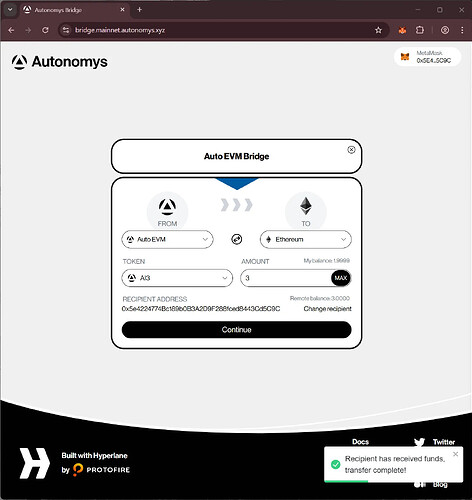Open the browser extensions puzzle icon
Image resolution: width=472 pixels, height=500 pixels.
[x=420, y=30]
